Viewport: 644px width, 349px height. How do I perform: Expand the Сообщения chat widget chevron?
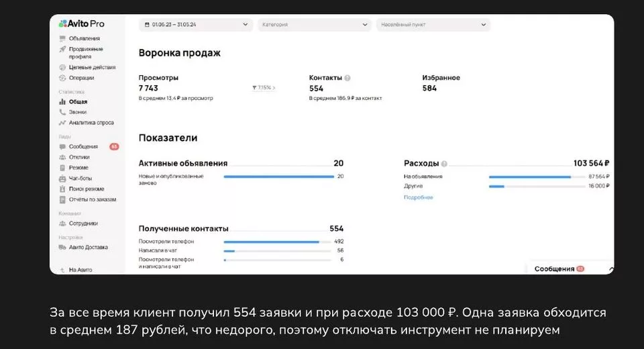611,269
